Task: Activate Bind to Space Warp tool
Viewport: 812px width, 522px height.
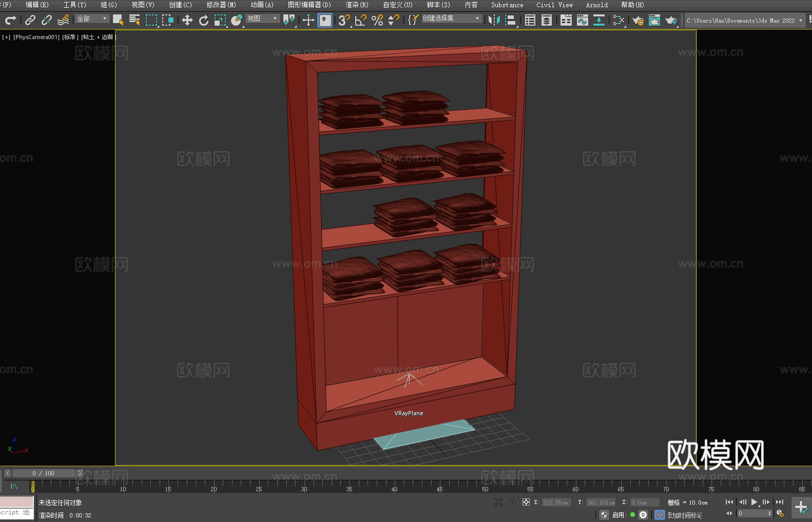Action: point(63,20)
